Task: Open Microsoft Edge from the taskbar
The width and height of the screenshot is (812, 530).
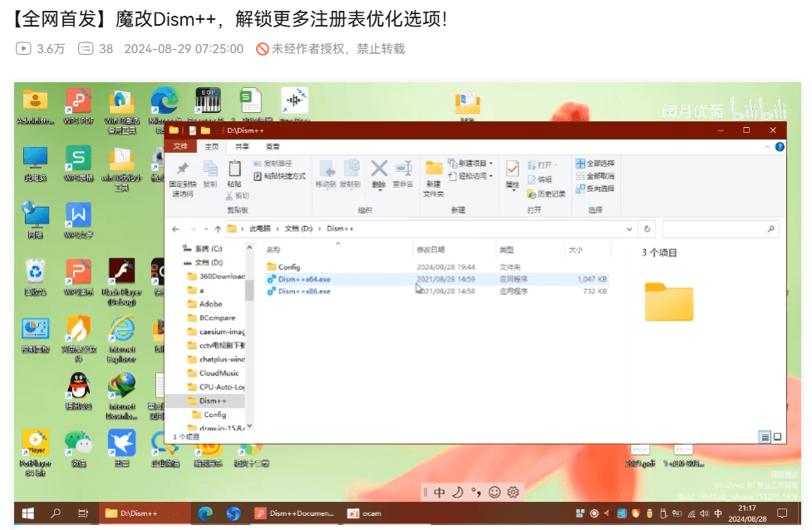Action: click(x=205, y=513)
